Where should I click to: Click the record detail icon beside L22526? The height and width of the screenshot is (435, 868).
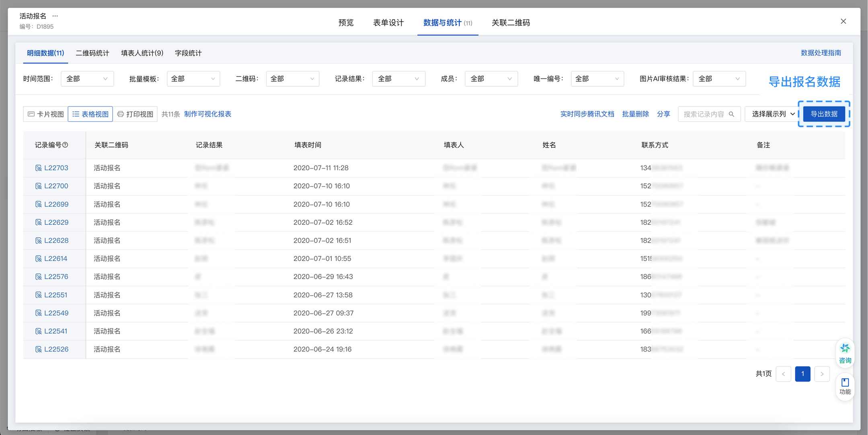tap(39, 349)
